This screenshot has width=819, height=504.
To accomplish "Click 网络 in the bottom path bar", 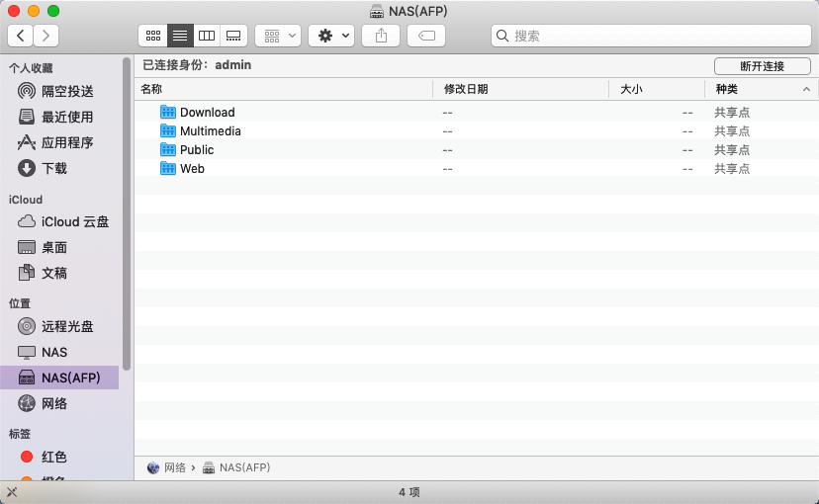I will [x=175, y=467].
